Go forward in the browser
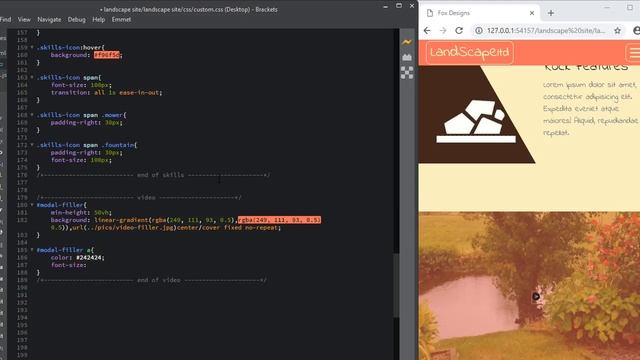Image resolution: width=640 pixels, height=360 pixels. [443, 30]
